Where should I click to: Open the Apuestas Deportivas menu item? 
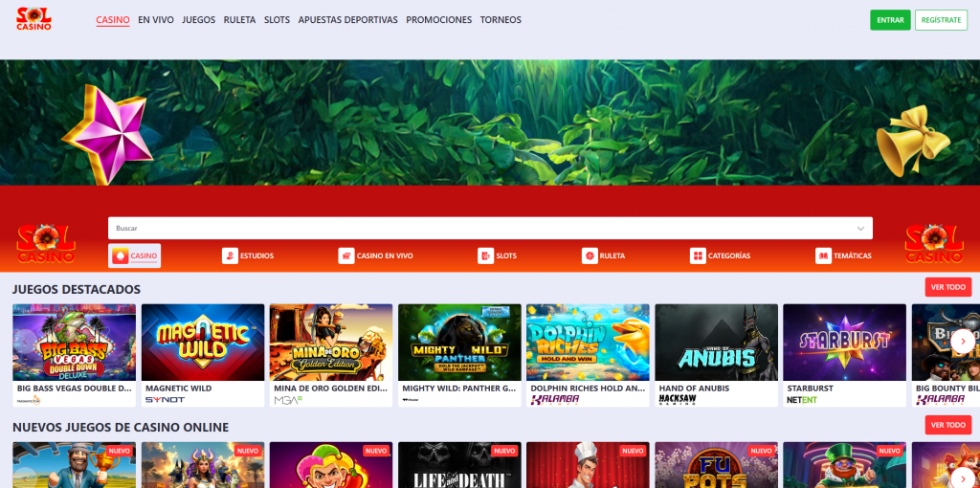pos(348,20)
